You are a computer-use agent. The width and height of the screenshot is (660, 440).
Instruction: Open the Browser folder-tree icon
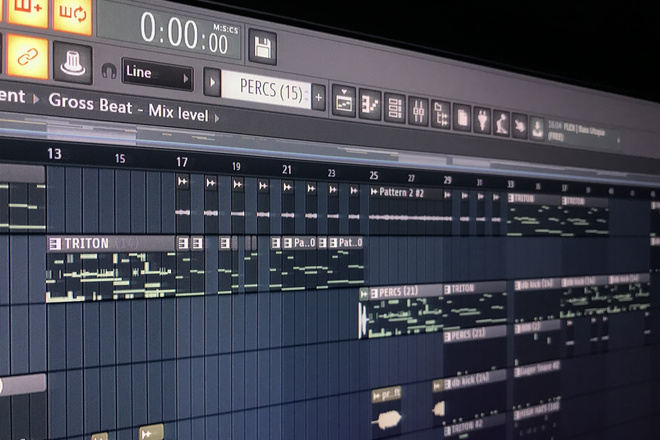[x=440, y=115]
